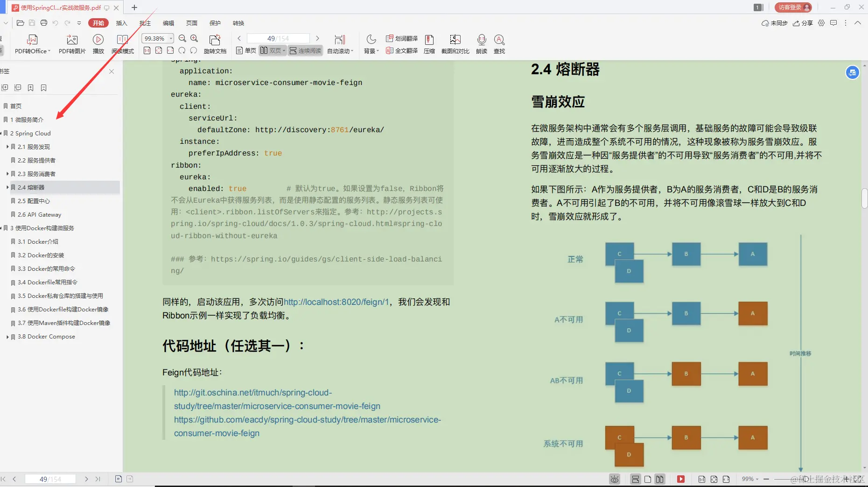The image size is (868, 487).
Task: Enter 阅读模式 reading mode
Action: coord(123,43)
